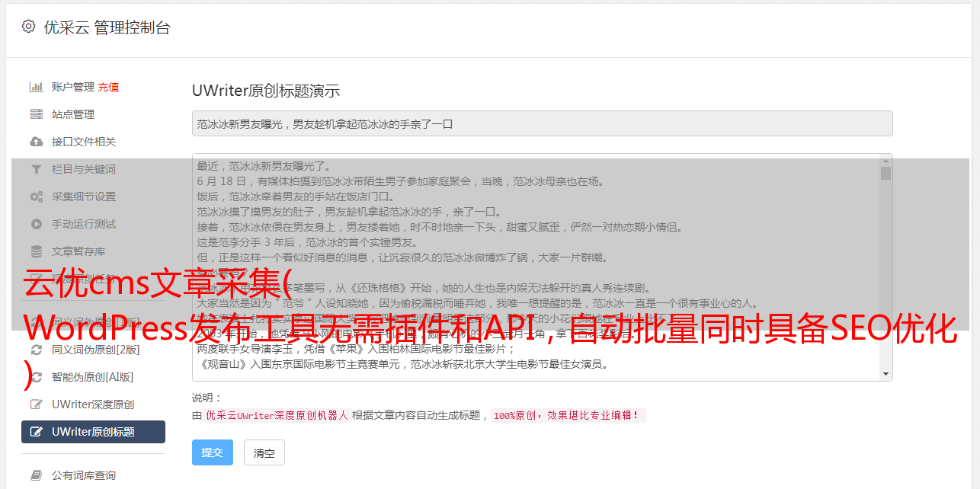Click the play icon for 手动运行测试

(36, 224)
